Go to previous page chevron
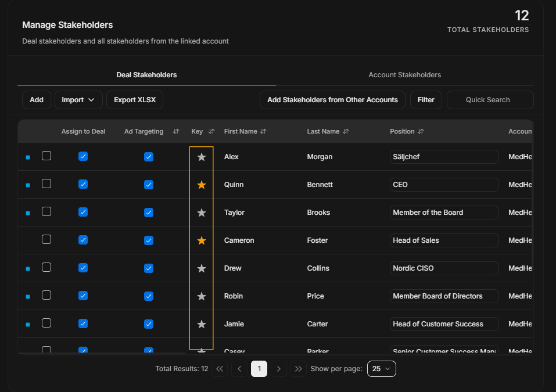 click(x=239, y=369)
